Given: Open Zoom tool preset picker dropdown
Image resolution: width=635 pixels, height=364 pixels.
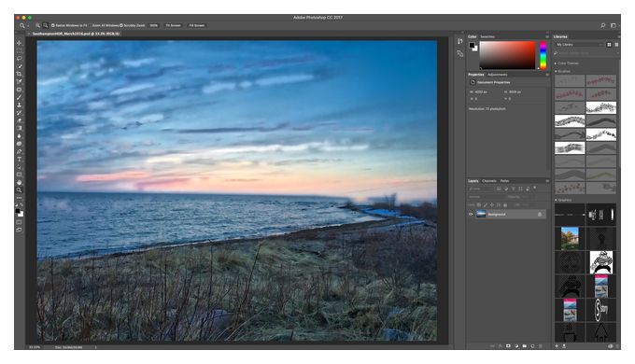Looking at the screenshot, I should click(28, 25).
